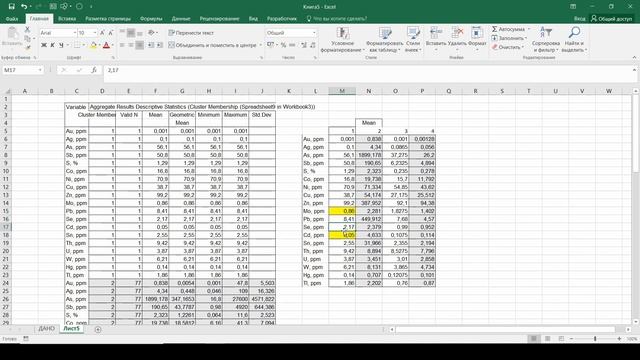Adjust the zoom slider handle
This screenshot has height=360, width=640.
point(595,339)
